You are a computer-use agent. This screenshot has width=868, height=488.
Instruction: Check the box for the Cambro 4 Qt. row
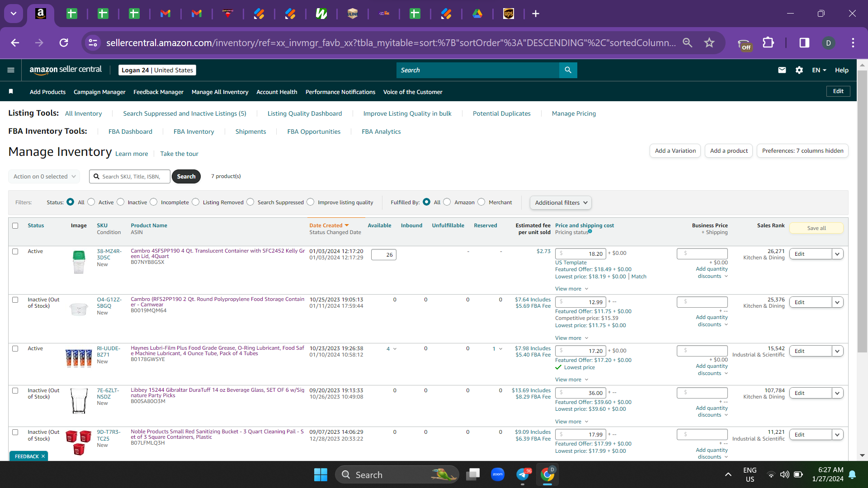click(15, 251)
